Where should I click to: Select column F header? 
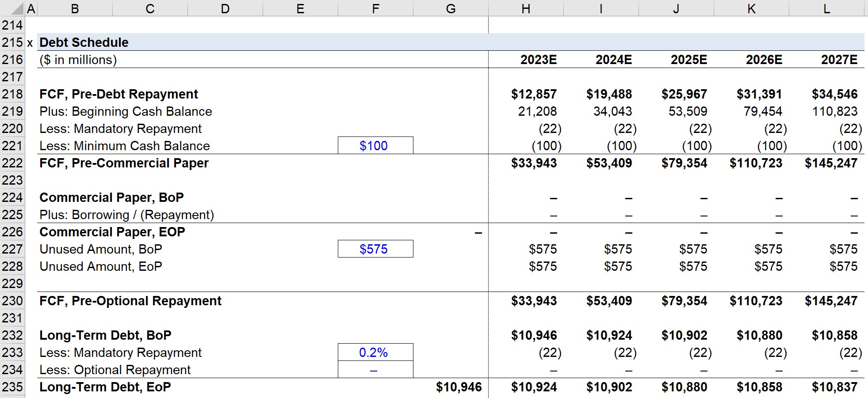coord(375,8)
